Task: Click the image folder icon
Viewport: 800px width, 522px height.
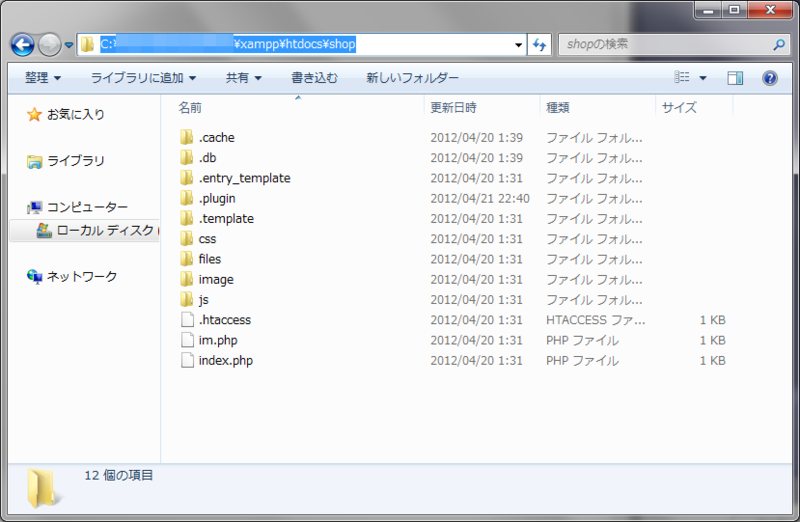Action: click(x=187, y=279)
